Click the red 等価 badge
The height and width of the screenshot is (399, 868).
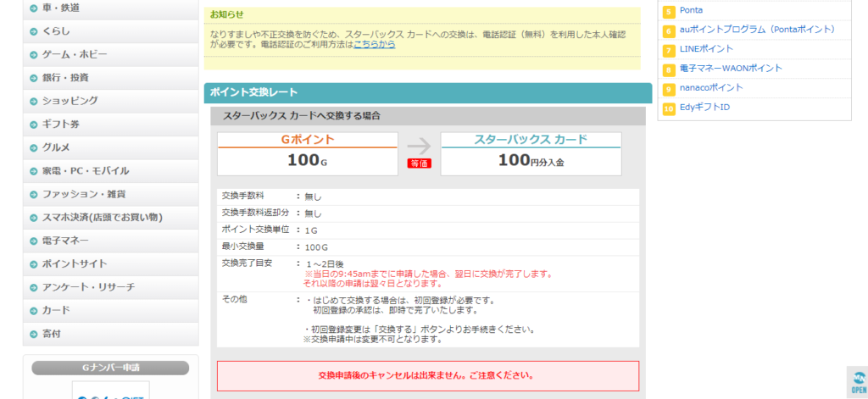[x=419, y=163]
